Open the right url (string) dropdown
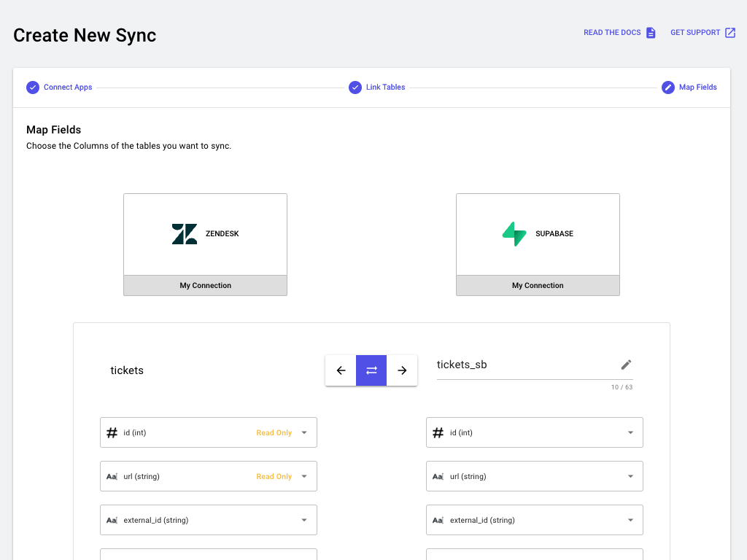This screenshot has width=747, height=560. (630, 477)
